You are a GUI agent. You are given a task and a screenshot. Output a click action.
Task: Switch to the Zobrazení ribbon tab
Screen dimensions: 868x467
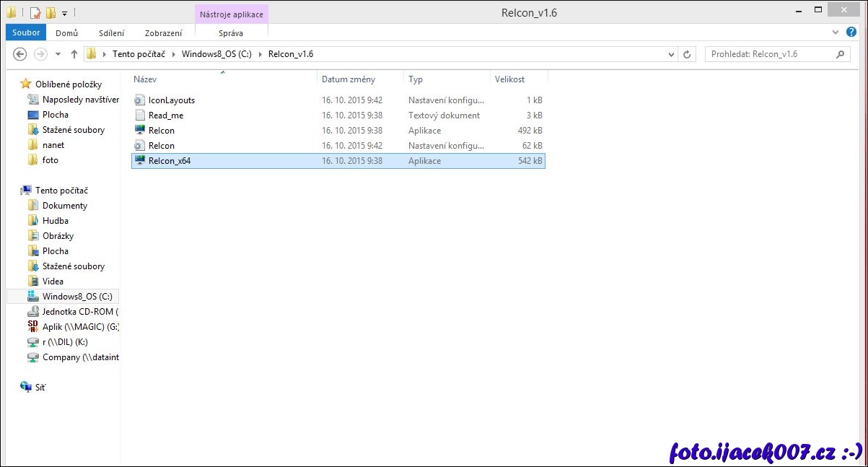[x=163, y=32]
